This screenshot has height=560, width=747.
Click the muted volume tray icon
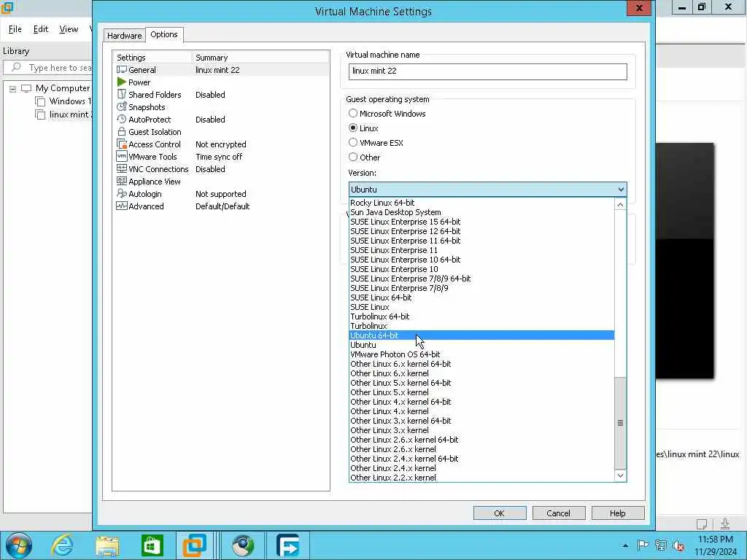coord(678,545)
